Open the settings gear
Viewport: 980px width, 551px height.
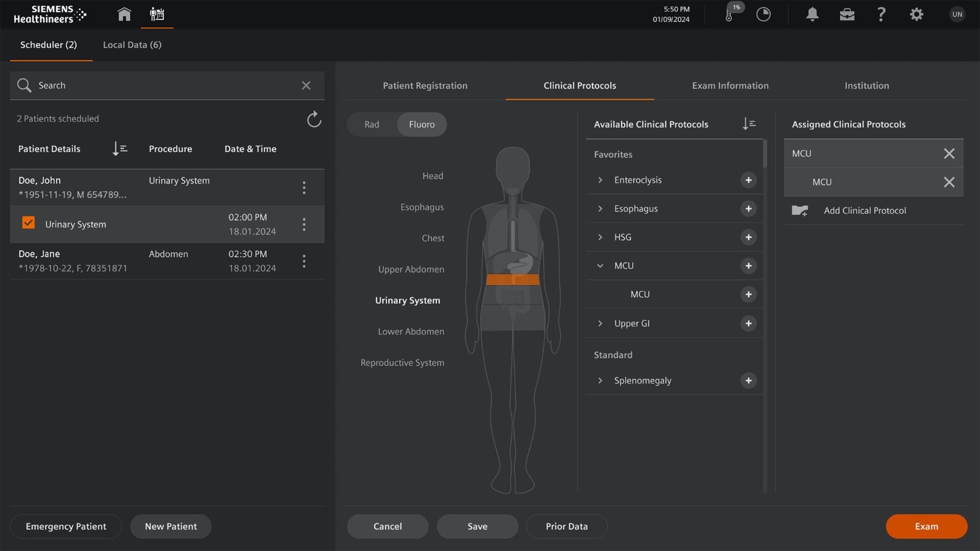tap(916, 14)
